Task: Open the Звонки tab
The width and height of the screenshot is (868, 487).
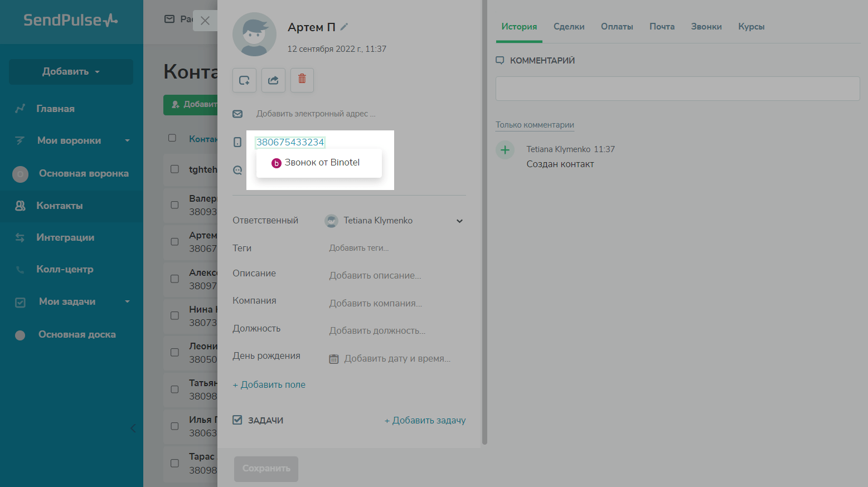Action: pyautogui.click(x=706, y=27)
